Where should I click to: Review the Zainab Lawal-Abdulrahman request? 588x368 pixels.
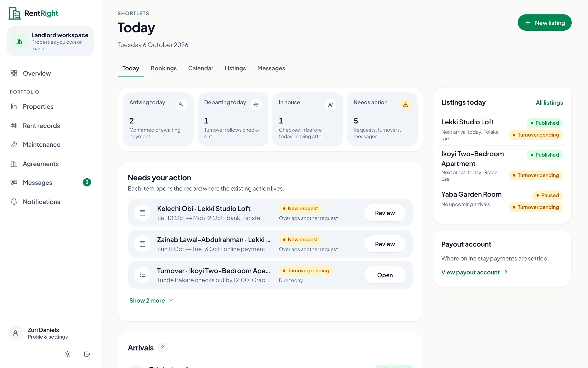[385, 244]
